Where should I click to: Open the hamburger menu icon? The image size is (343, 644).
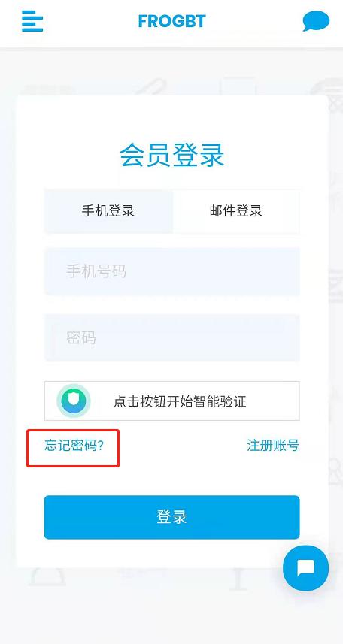(32, 21)
